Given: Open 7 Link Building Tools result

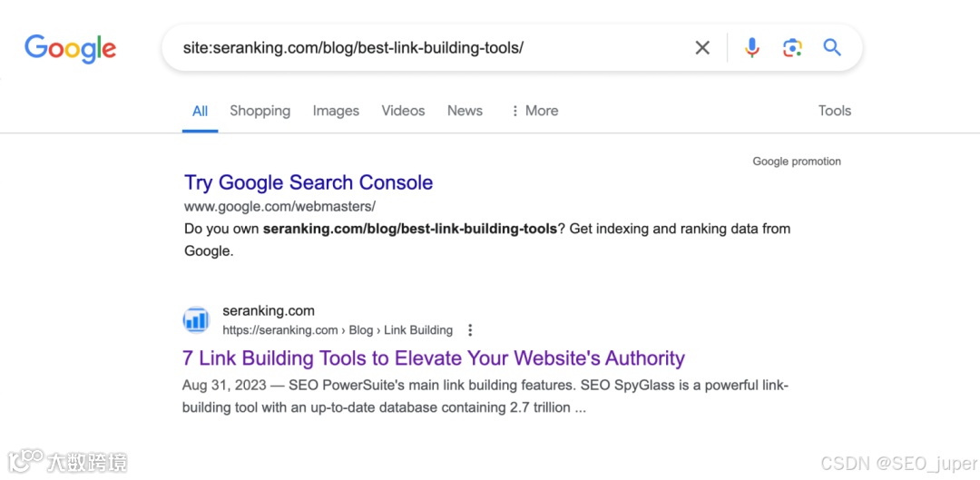Looking at the screenshot, I should pyautogui.click(x=434, y=358).
